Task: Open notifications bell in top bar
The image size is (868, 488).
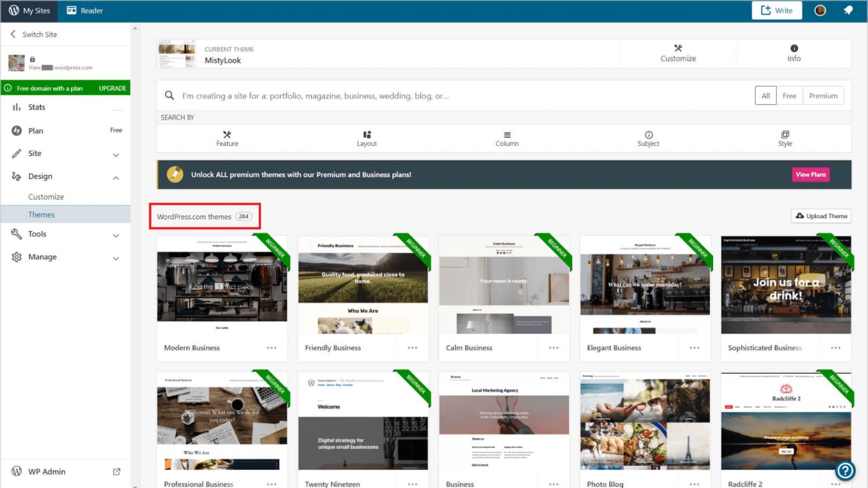Action: coord(848,10)
